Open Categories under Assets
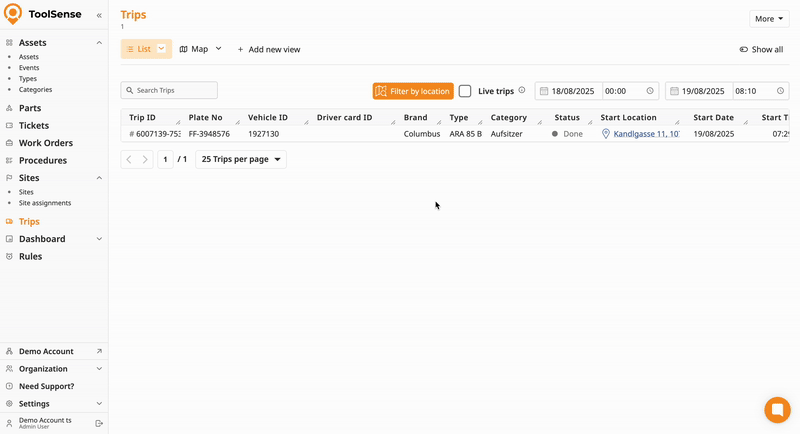Screen dimensions: 800x434 click(x=35, y=90)
